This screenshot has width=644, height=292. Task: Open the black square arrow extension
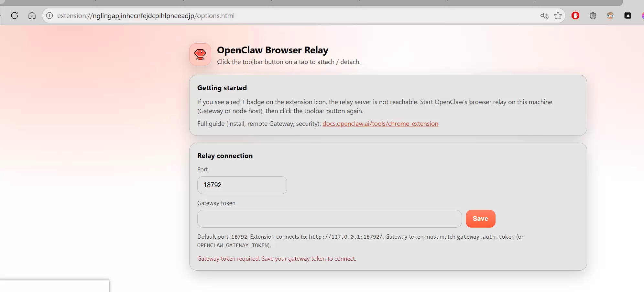pos(628,16)
